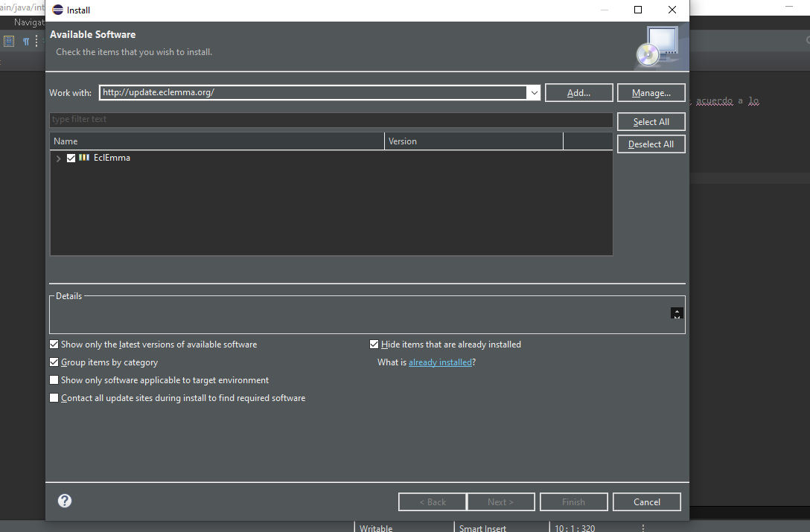Image resolution: width=810 pixels, height=532 pixels.
Task: Open the 'already installed' link
Action: pos(440,362)
